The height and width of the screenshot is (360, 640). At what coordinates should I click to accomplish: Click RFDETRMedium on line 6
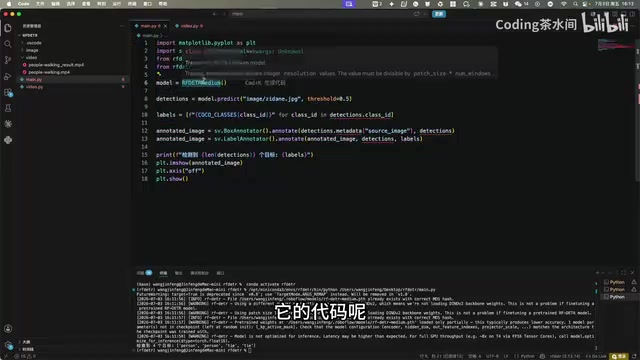(x=201, y=83)
